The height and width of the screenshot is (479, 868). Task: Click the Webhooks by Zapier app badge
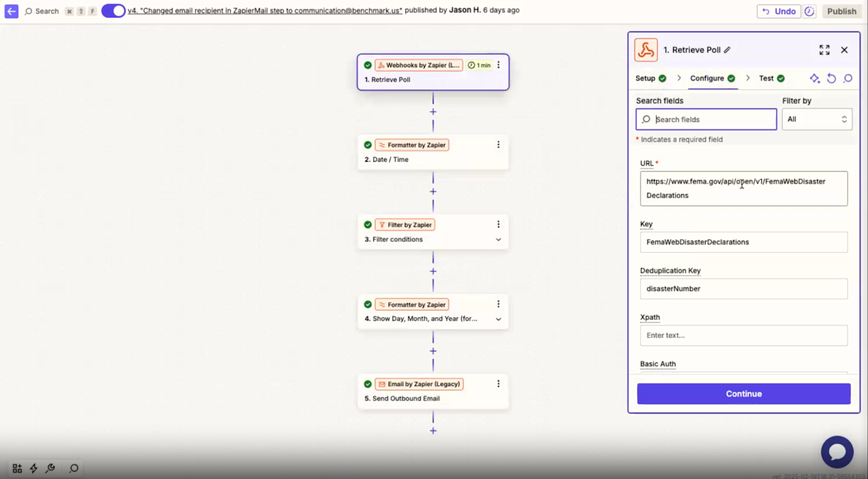(418, 65)
